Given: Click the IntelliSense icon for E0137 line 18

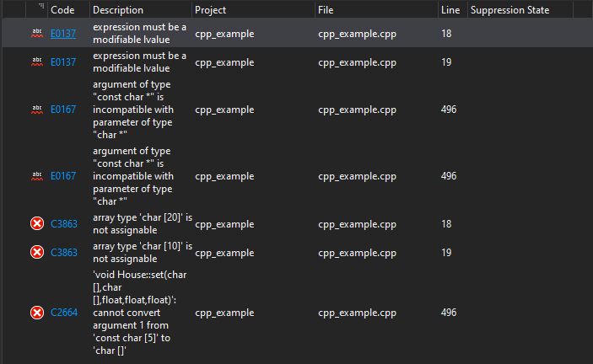Looking at the screenshot, I should (37, 33).
